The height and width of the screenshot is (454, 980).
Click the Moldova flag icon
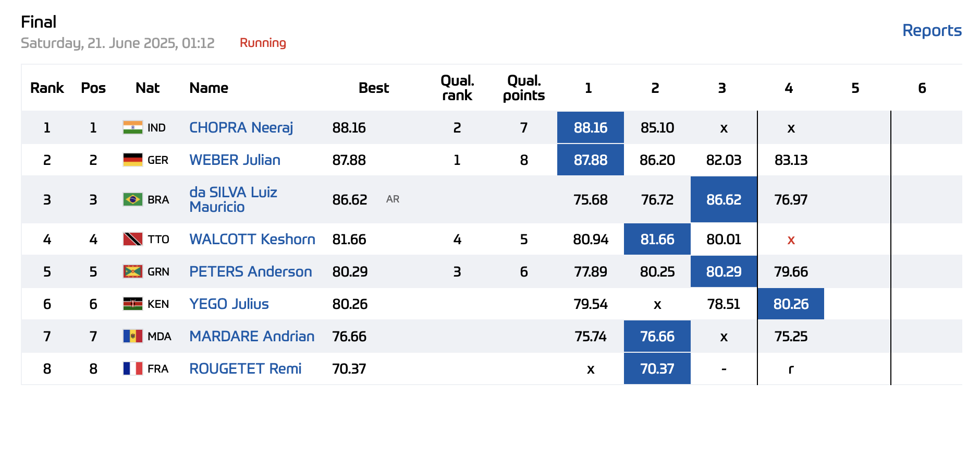pyautogui.click(x=132, y=336)
